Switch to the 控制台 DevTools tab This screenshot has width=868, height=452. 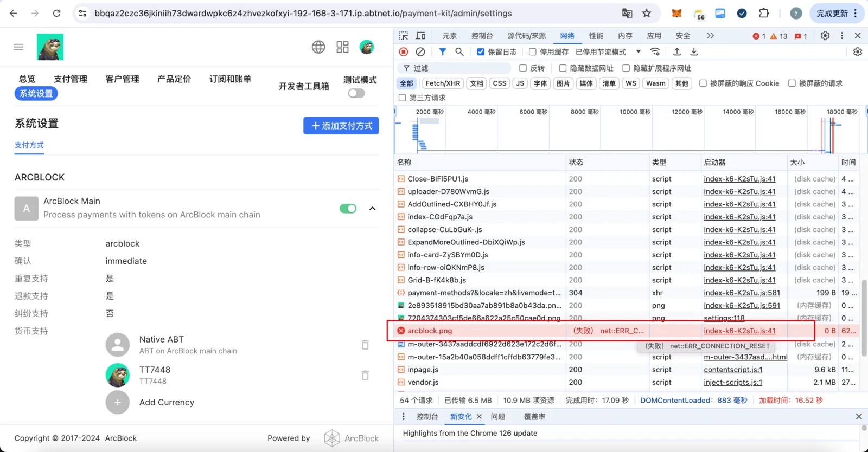(x=482, y=36)
